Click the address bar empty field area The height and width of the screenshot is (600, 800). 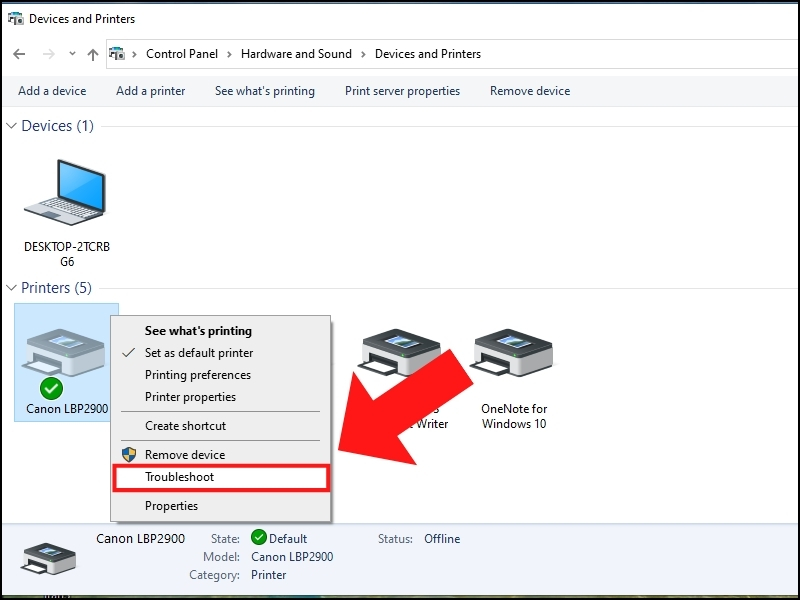coord(638,54)
